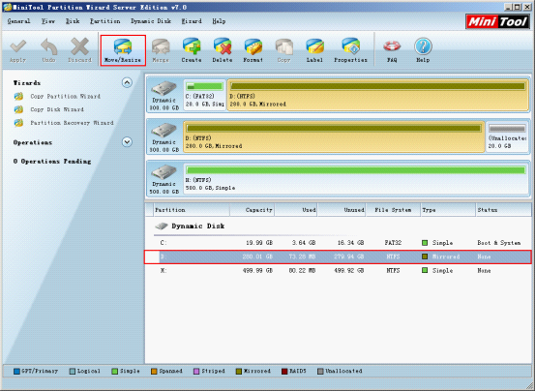Select D: mirrored volume on second disk
Image resolution: width=536 pixels, height=392 pixels.
click(x=334, y=136)
